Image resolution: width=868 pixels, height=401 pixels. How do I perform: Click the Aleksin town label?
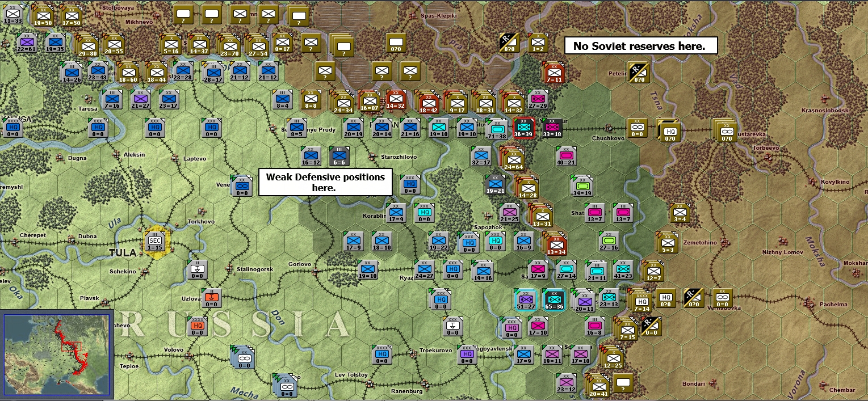[x=134, y=155]
